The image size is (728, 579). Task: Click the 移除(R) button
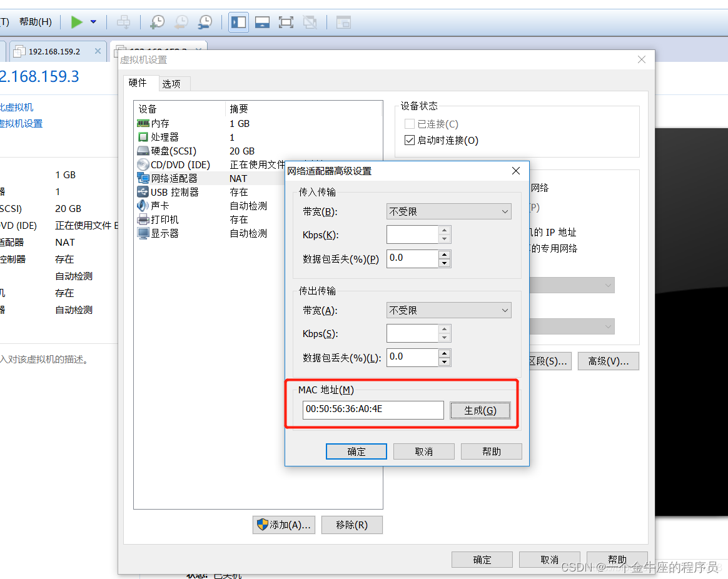[x=352, y=525]
